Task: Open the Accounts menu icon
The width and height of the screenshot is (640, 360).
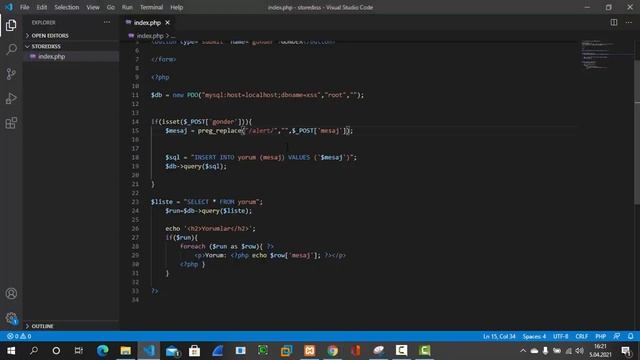Action: point(11,293)
